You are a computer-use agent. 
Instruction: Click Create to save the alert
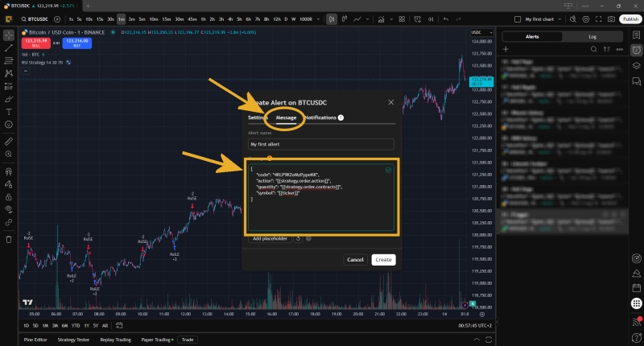tap(383, 259)
